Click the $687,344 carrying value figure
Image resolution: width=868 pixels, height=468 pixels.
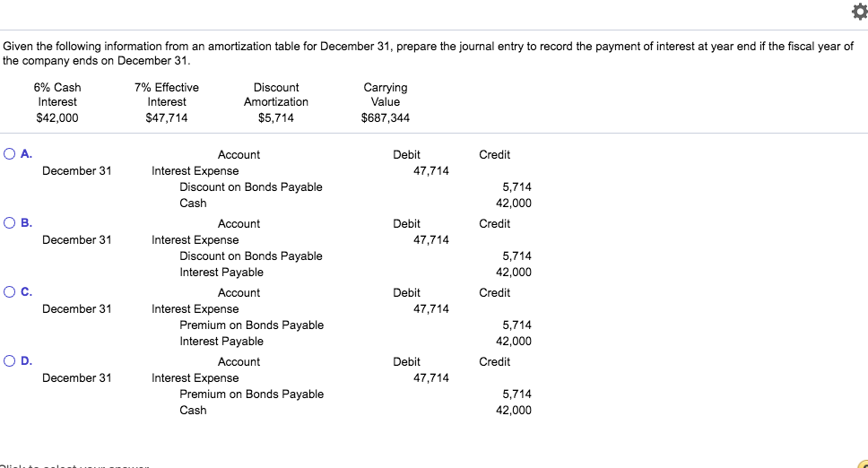point(386,117)
